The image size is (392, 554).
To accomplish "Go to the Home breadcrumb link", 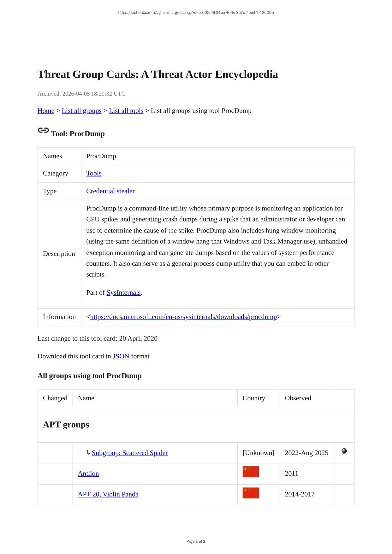I will coord(46,111).
